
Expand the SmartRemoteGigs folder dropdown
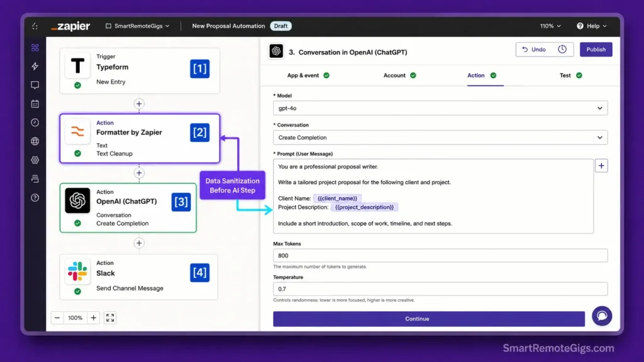(x=167, y=26)
